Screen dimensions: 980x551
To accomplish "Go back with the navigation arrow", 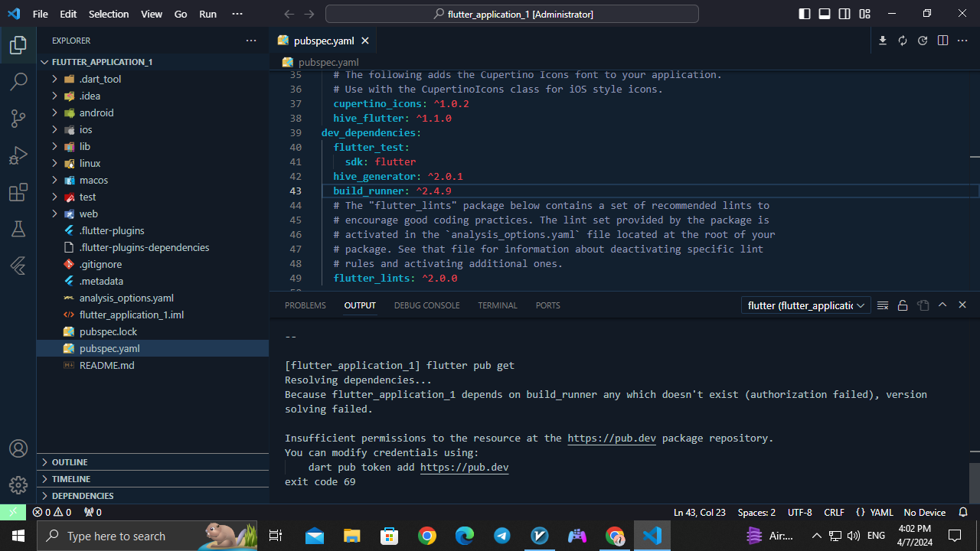I will [289, 14].
